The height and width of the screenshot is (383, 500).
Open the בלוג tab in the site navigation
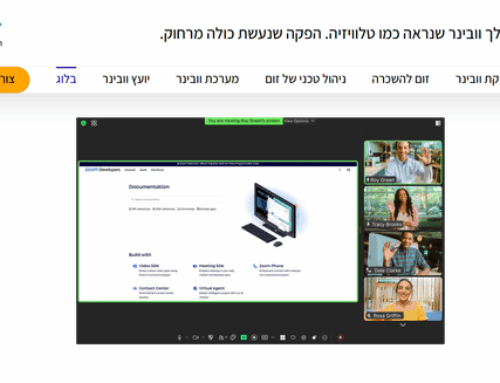coord(66,79)
